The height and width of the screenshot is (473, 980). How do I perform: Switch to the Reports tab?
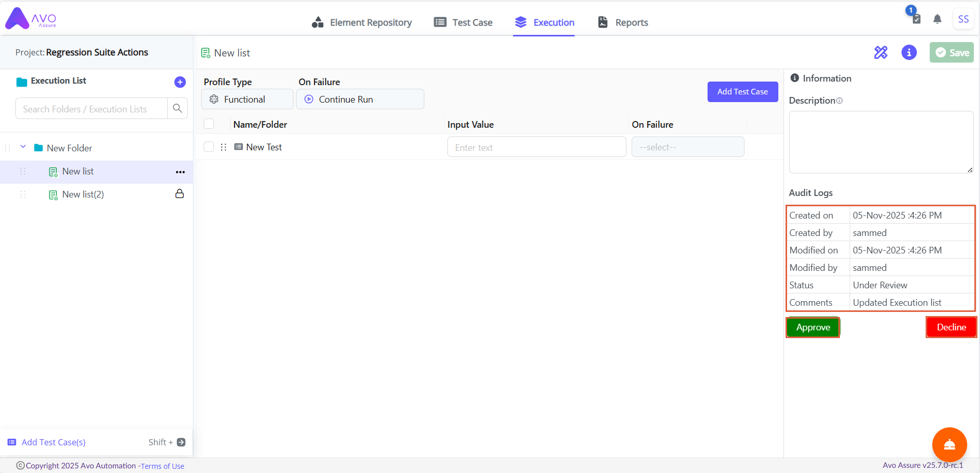coord(623,23)
